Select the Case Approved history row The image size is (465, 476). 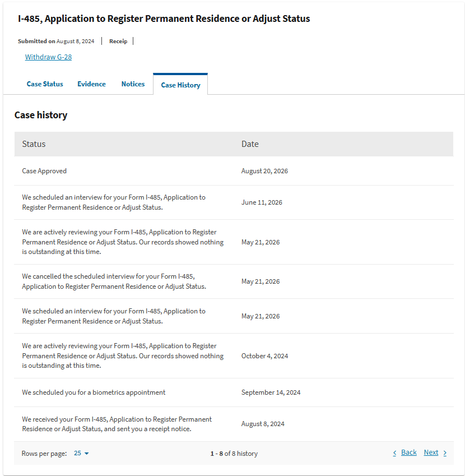pos(234,171)
